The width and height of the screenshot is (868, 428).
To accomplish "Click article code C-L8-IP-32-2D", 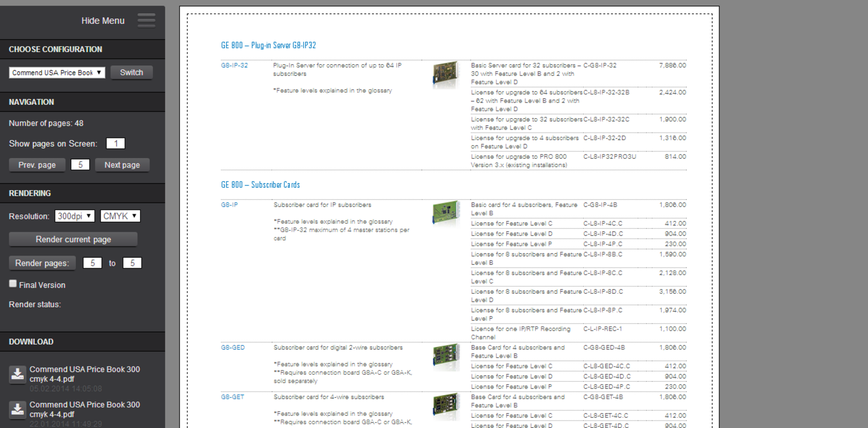I will (605, 138).
